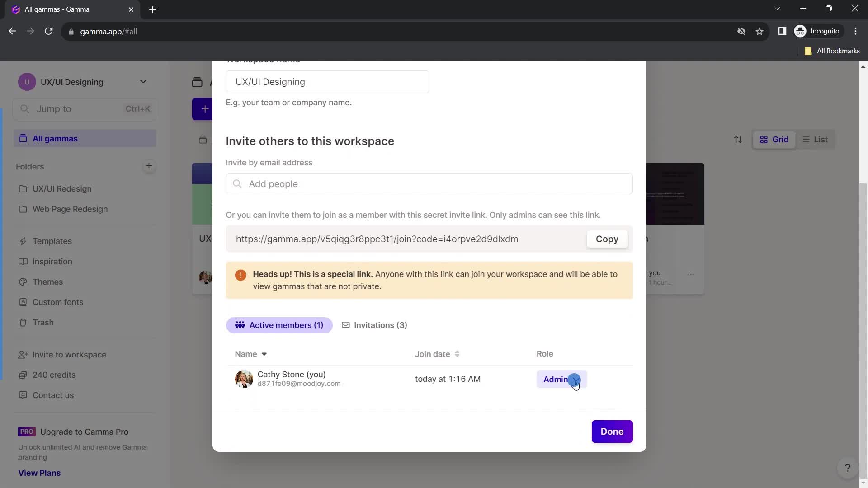Enable incognito mode indicator toggle
The width and height of the screenshot is (868, 488).
[x=819, y=31]
